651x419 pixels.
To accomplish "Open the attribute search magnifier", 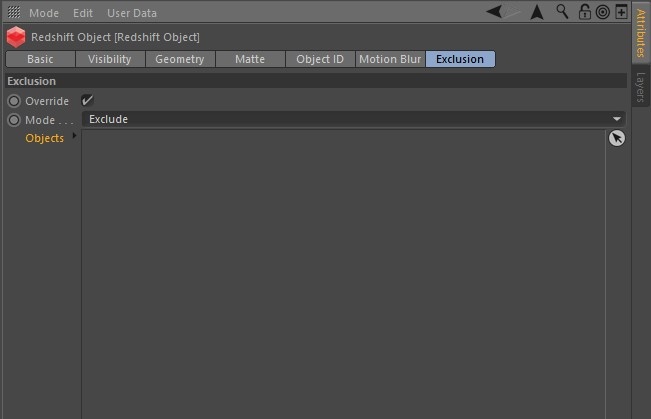I will (x=562, y=12).
